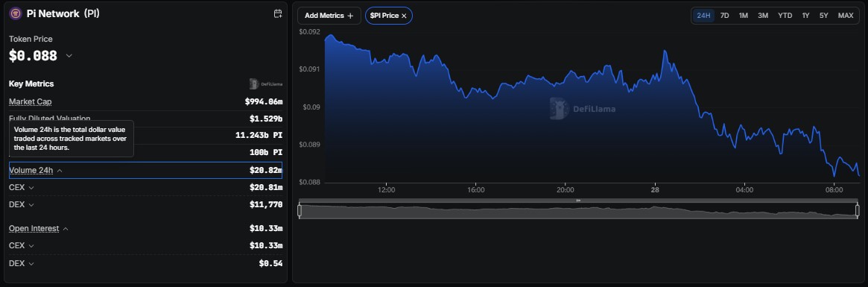This screenshot has height=287, width=868.
Task: Click the $0.54 DEX open interest value
Action: [270, 264]
